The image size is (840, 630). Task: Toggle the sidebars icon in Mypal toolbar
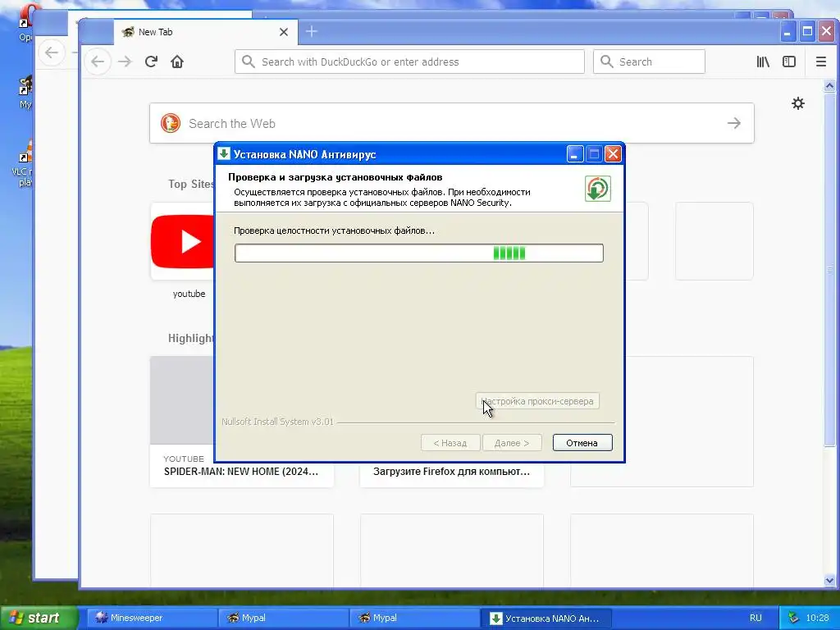click(789, 62)
